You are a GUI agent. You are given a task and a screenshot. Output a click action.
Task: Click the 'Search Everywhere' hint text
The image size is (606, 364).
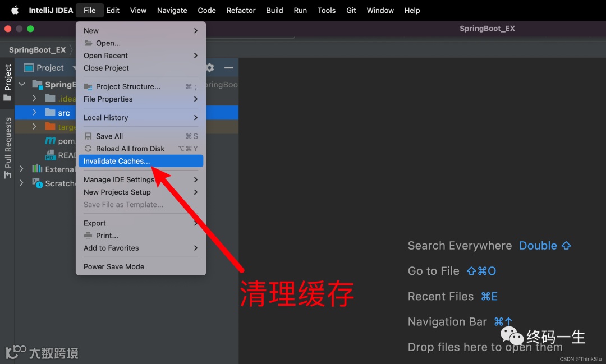coord(460,245)
